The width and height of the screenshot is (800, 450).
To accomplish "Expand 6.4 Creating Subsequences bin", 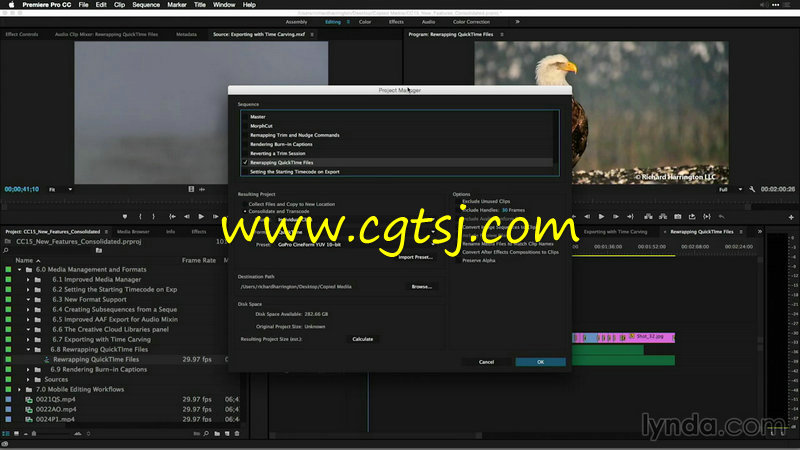I will [x=28, y=309].
